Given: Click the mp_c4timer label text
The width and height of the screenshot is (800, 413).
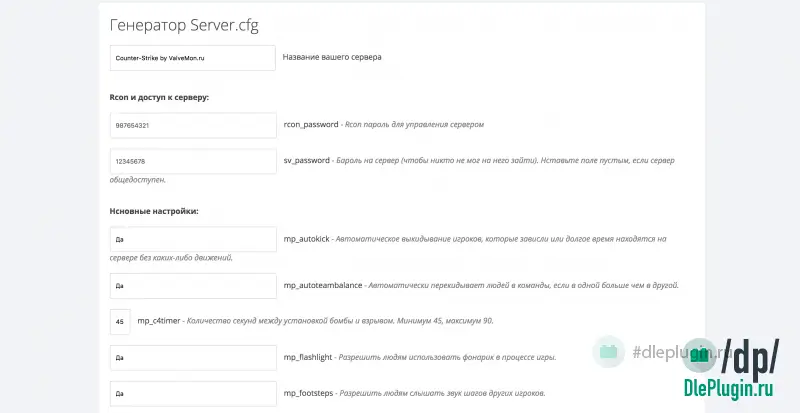Looking at the screenshot, I should click(x=159, y=321).
